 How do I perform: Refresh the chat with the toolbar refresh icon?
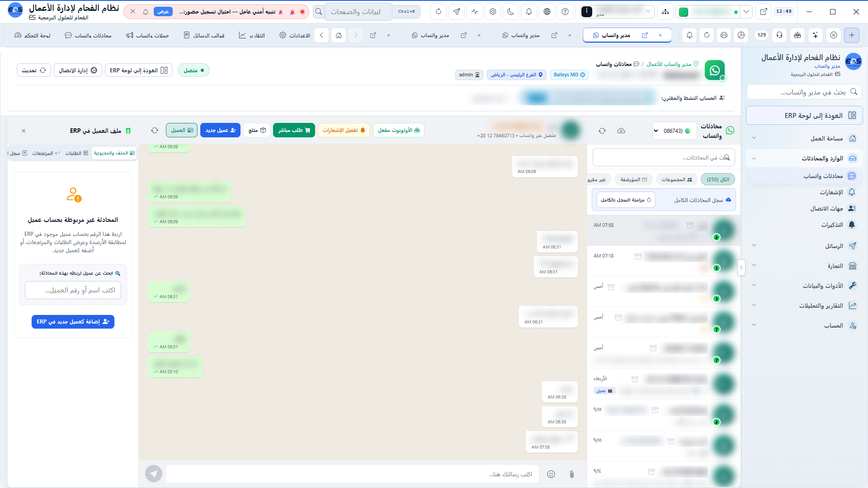[155, 130]
